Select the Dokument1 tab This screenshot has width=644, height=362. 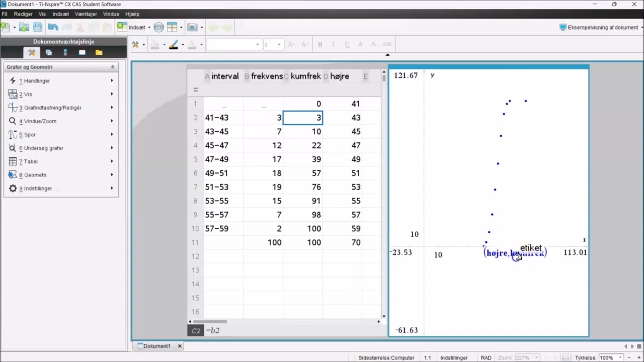[x=156, y=346]
